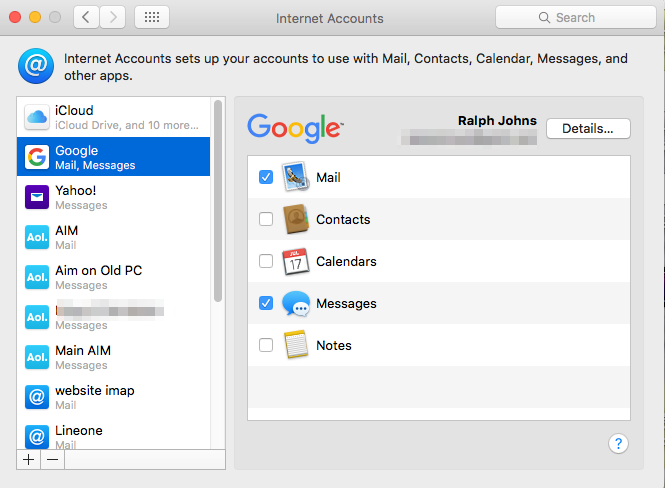Click the Aol icon beside Main AIM
The image size is (665, 488).
tap(36, 357)
